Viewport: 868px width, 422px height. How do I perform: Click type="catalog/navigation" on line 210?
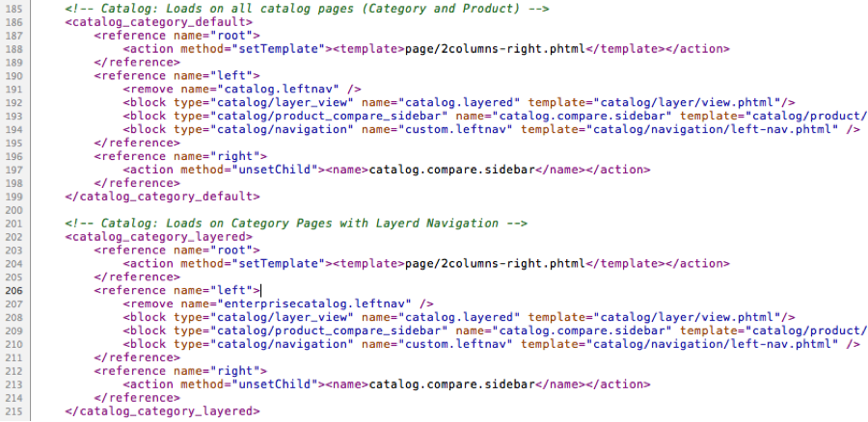click(263, 344)
